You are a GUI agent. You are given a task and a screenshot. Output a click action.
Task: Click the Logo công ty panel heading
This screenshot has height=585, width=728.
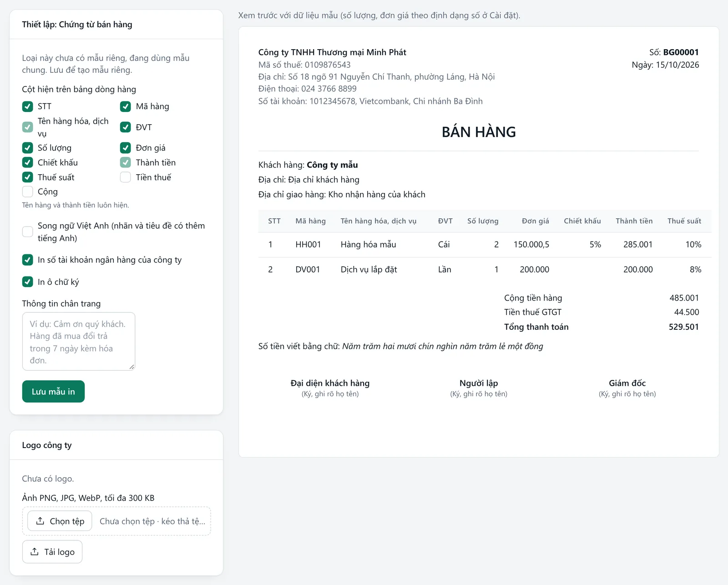pyautogui.click(x=47, y=445)
